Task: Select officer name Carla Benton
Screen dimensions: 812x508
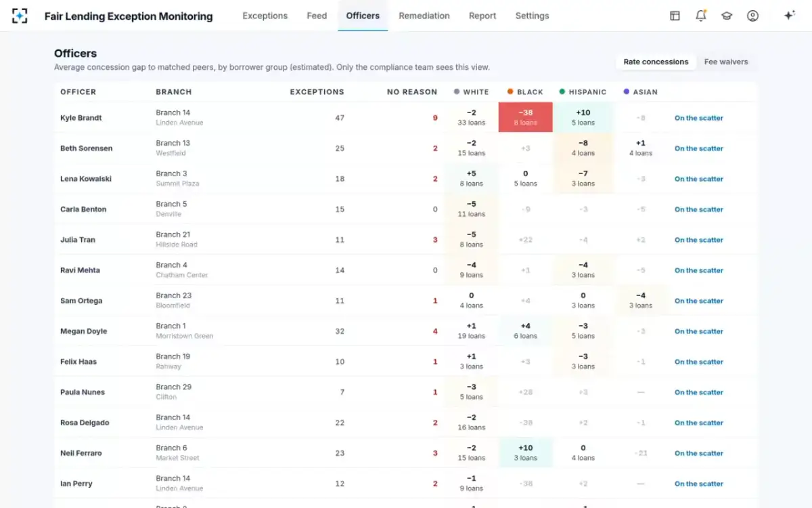Action: pyautogui.click(x=83, y=209)
